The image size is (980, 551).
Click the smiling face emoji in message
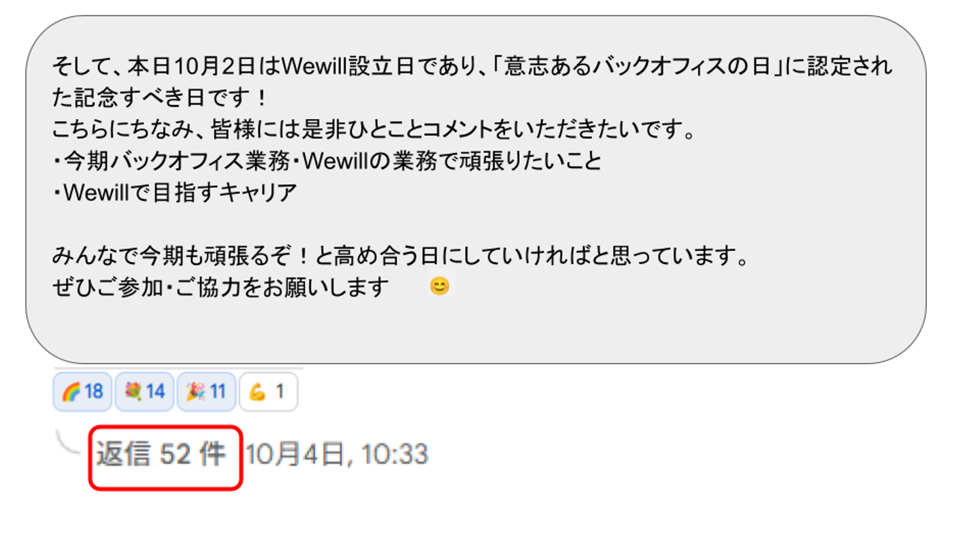[x=440, y=286]
